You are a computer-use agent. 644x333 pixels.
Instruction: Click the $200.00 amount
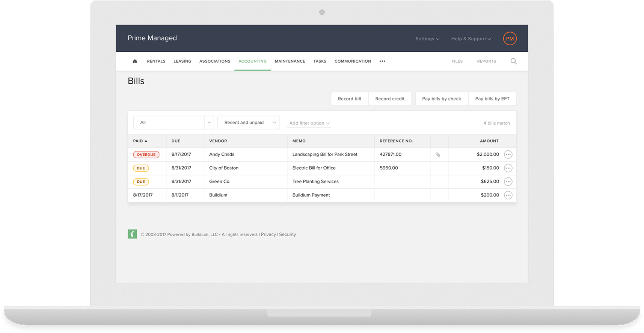[490, 195]
